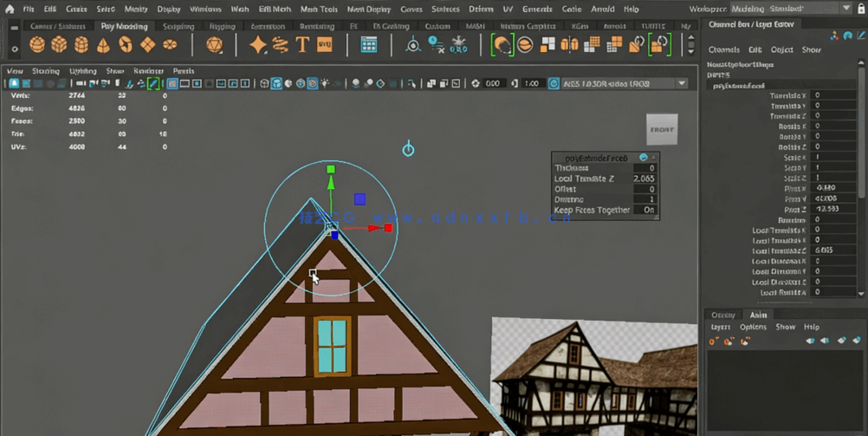
Task: Toggle the green-highlighted viewport toolbar icon
Action: click(152, 84)
